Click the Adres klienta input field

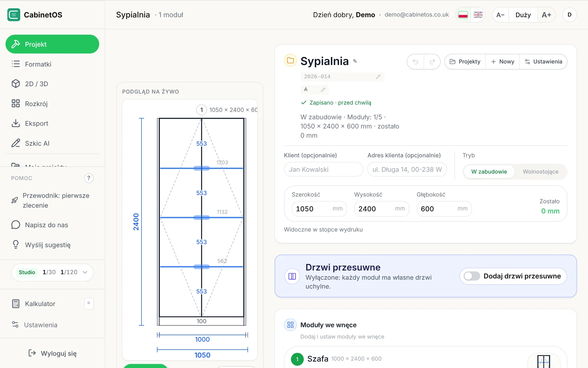(x=407, y=169)
